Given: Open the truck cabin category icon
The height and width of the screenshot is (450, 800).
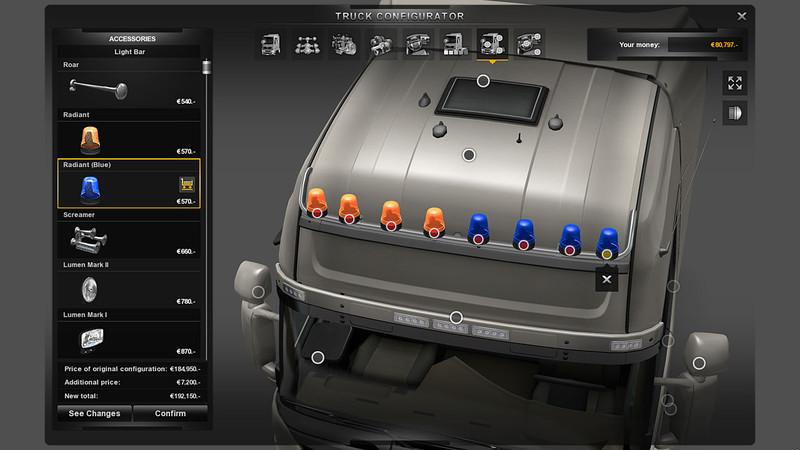Looking at the screenshot, I should coord(271,44).
